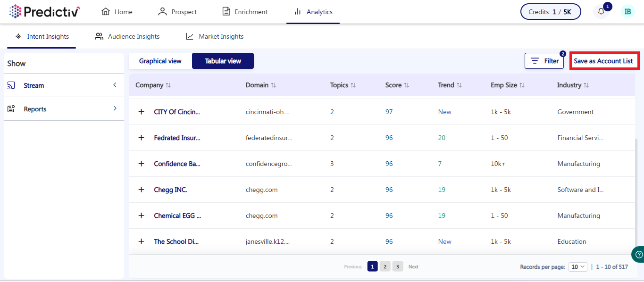
Task: Click the 1 - 10 of 517 text
Action: point(612,267)
